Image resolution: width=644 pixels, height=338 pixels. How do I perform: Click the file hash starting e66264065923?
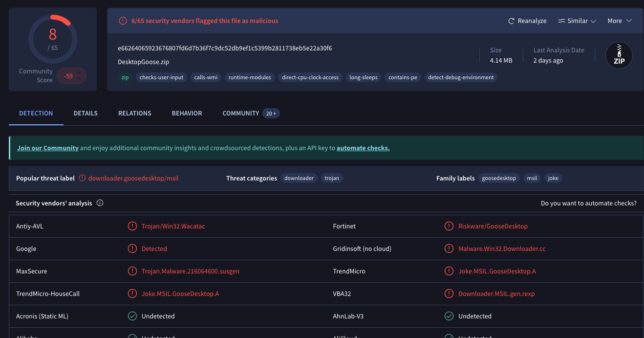click(225, 48)
